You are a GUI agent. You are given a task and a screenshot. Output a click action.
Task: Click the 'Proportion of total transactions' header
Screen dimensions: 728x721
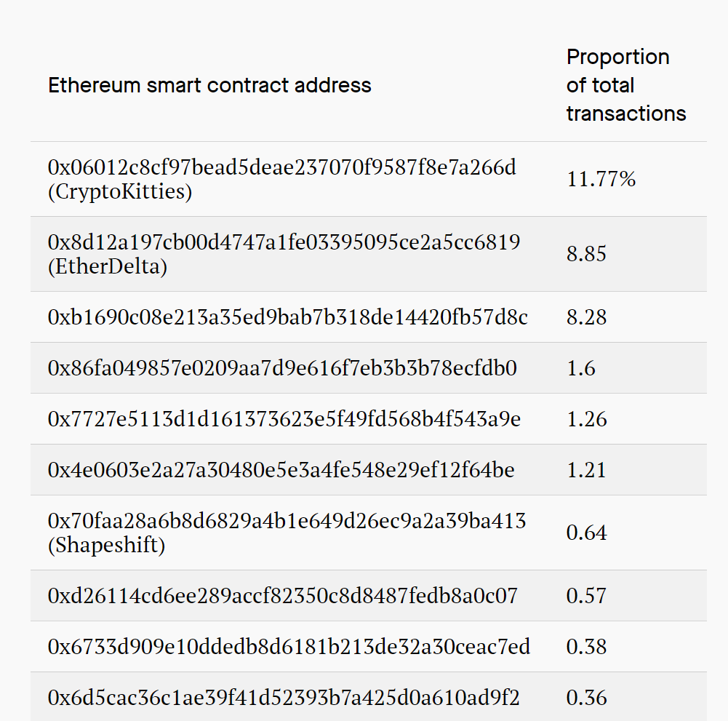pyautogui.click(x=626, y=85)
